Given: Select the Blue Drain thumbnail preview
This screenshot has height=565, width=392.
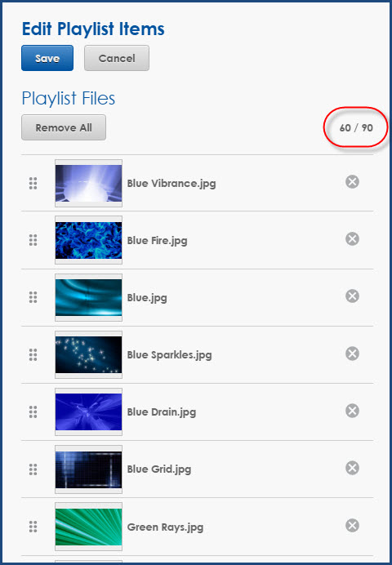Looking at the screenshot, I should (x=89, y=412).
